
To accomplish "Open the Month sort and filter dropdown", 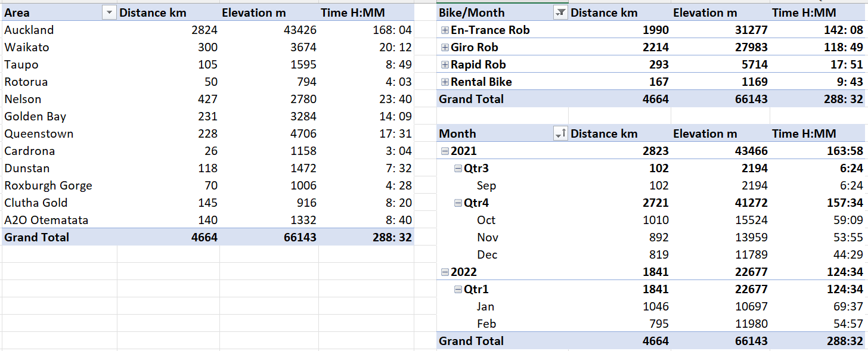I will point(560,134).
